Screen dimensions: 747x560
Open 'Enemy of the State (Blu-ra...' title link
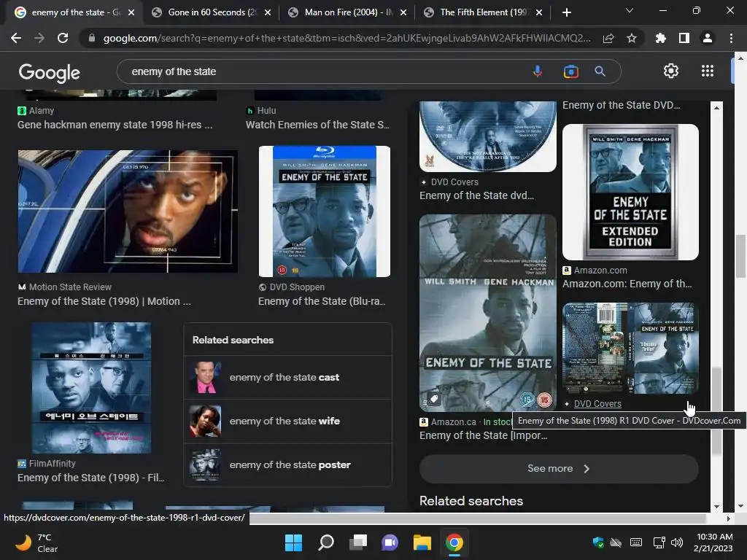(x=322, y=301)
